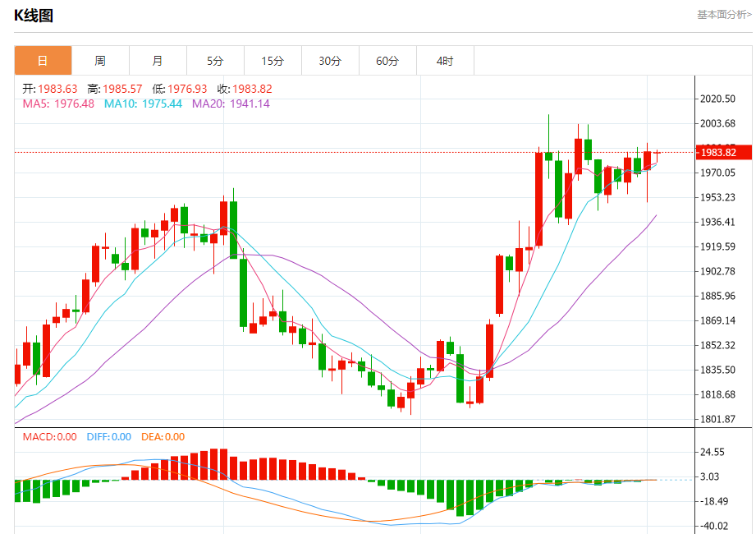Viewport: 756px width, 534px height.
Task: Click the 1869.14 price axis label
Action: click(718, 320)
